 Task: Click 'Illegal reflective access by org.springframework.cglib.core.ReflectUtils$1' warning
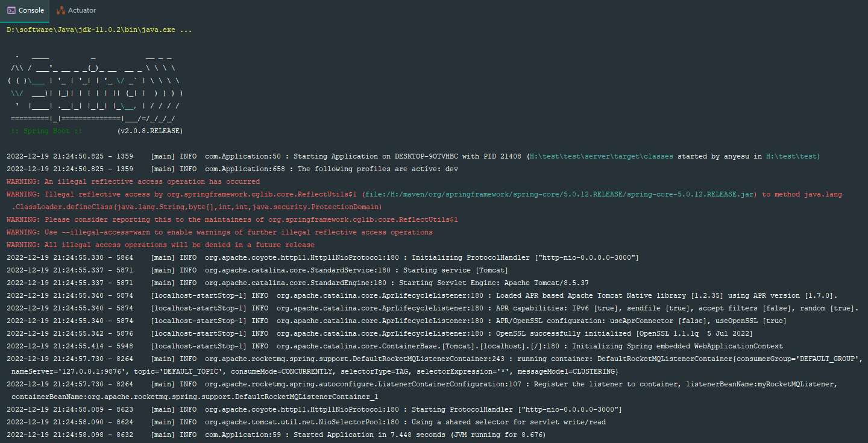(201, 194)
